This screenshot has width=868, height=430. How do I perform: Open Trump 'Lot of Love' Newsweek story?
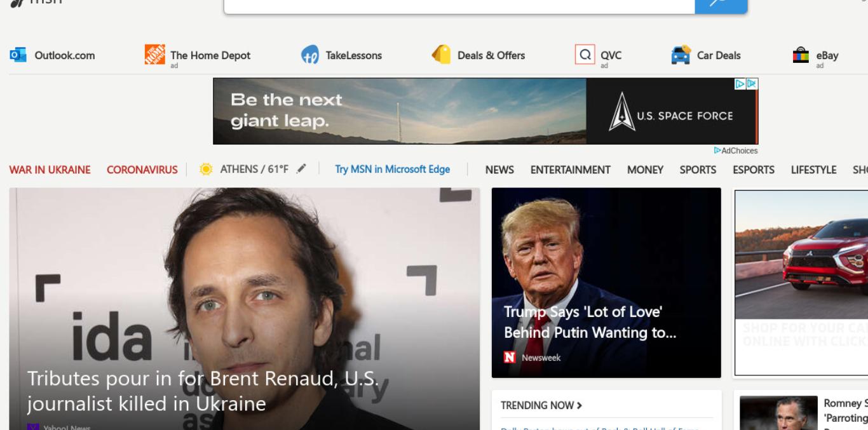point(606,283)
